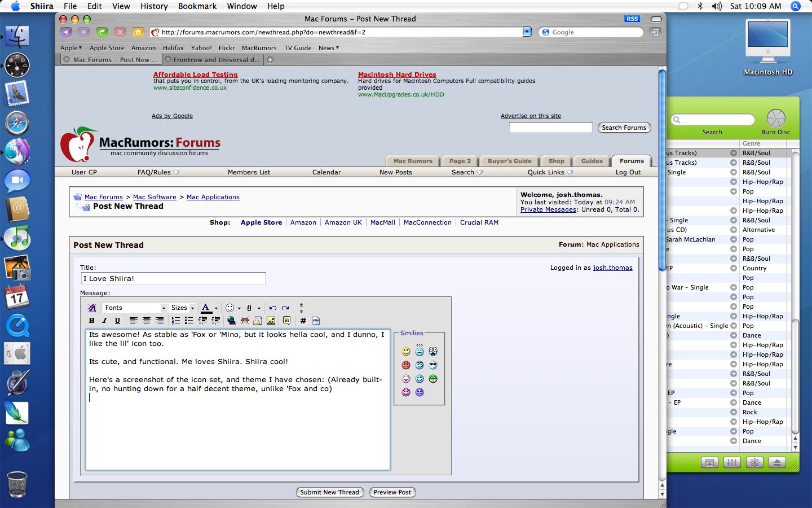This screenshot has height=508, width=812.
Task: Insert the red angry smiley
Action: (x=406, y=365)
